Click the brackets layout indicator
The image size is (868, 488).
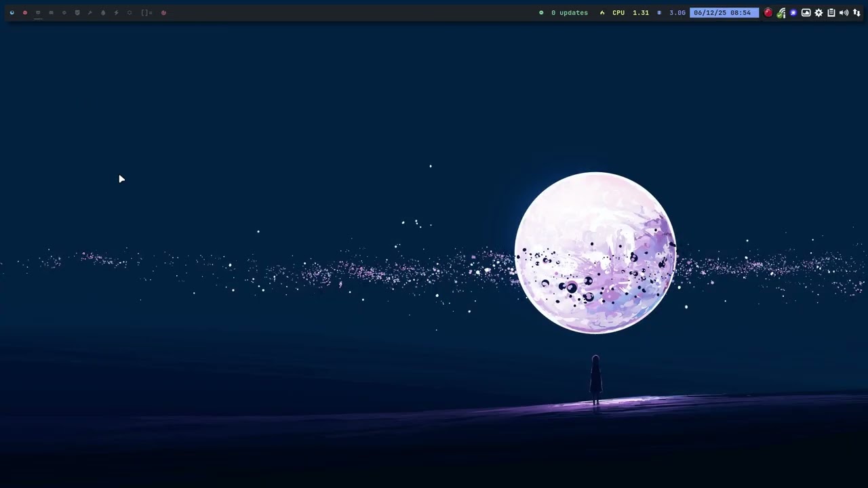point(146,12)
